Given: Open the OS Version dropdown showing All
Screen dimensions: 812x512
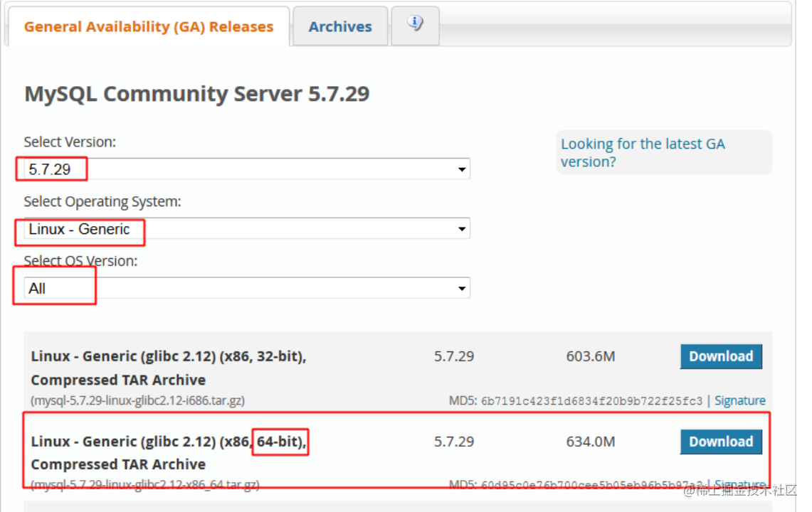Looking at the screenshot, I should (x=247, y=289).
